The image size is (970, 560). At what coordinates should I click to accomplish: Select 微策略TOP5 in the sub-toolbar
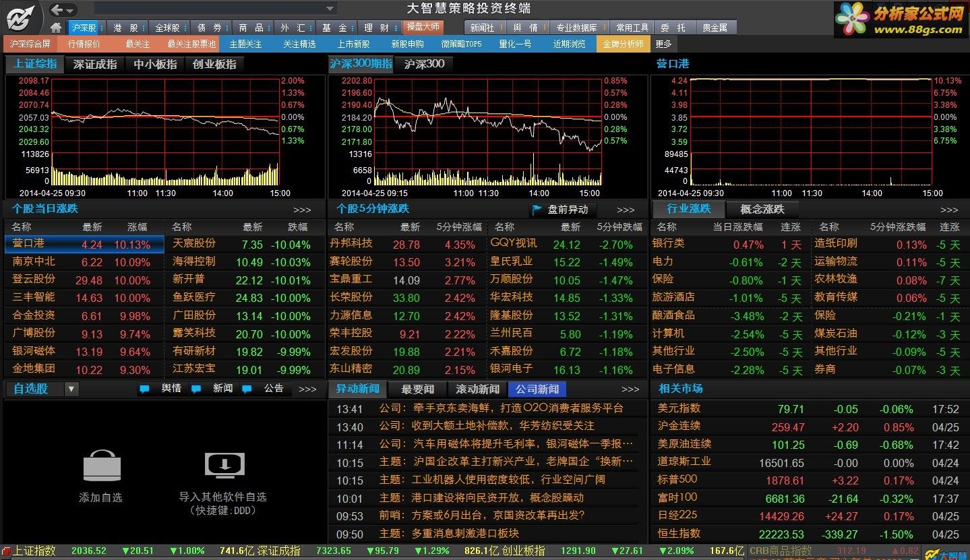(462, 44)
